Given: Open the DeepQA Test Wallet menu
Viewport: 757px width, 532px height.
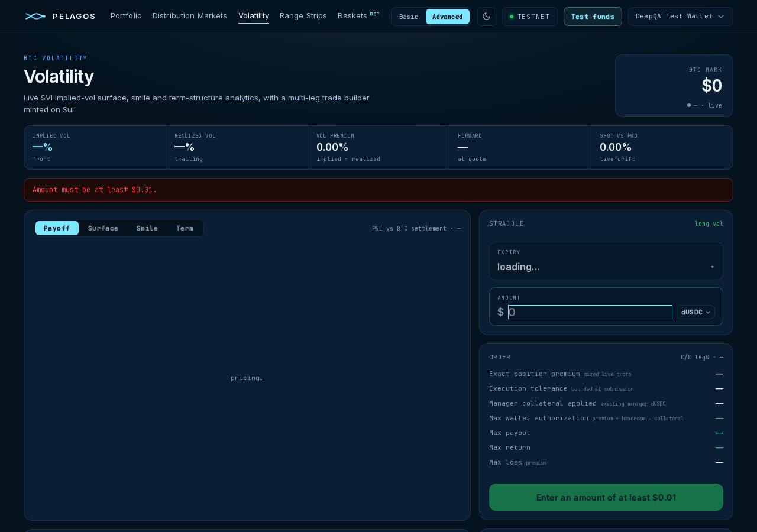Looking at the screenshot, I should coord(681,17).
